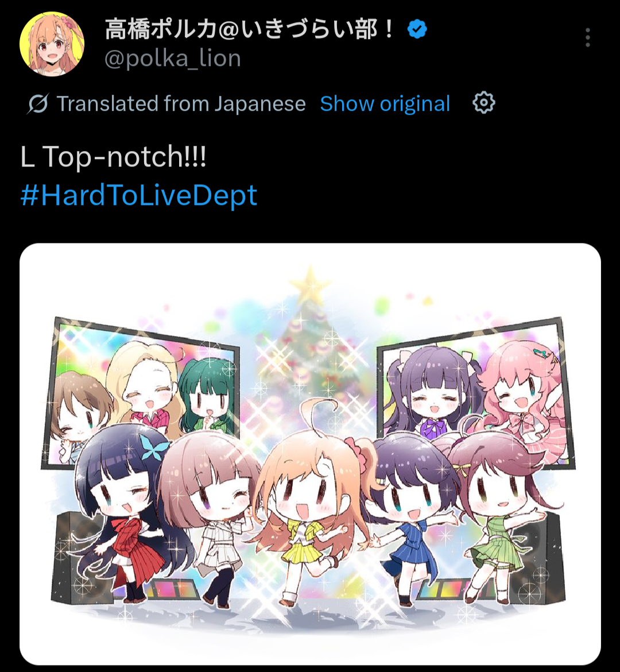
Task: Open translation settings gear
Action: click(483, 103)
